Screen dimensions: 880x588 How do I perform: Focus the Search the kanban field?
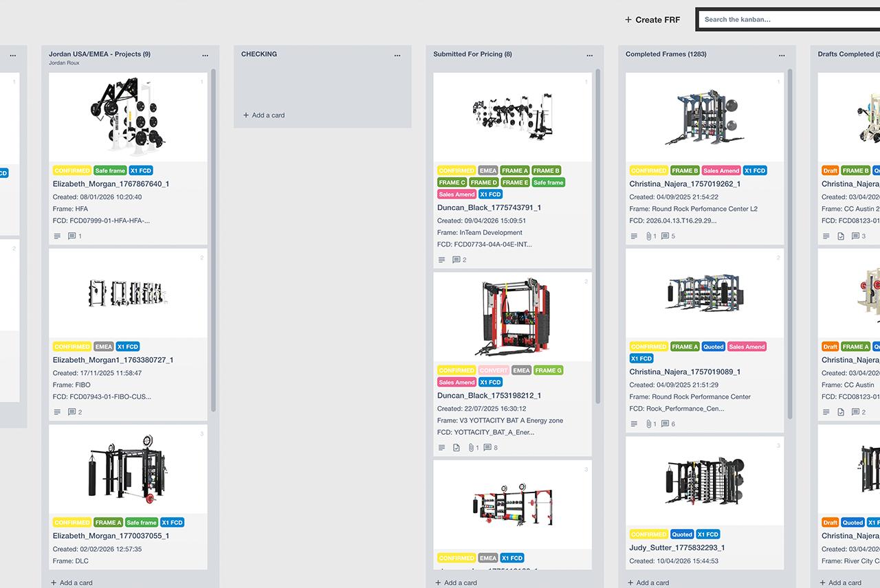[789, 19]
